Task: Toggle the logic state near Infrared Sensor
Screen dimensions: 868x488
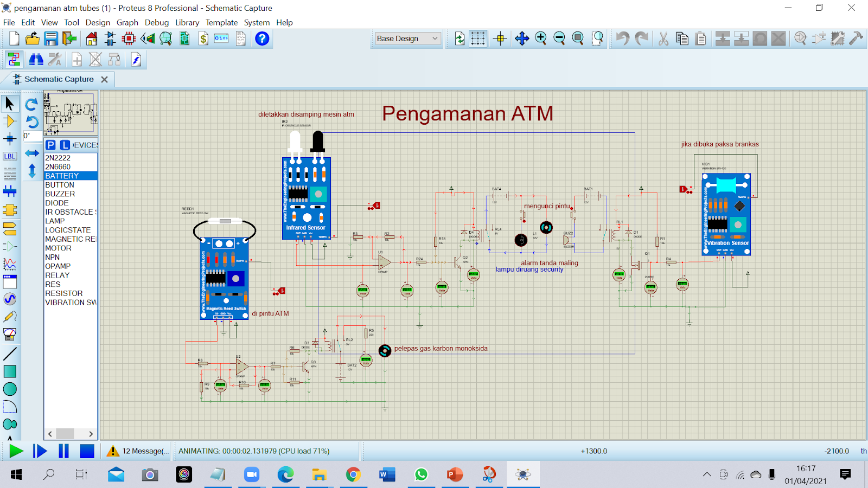Action: tap(374, 206)
